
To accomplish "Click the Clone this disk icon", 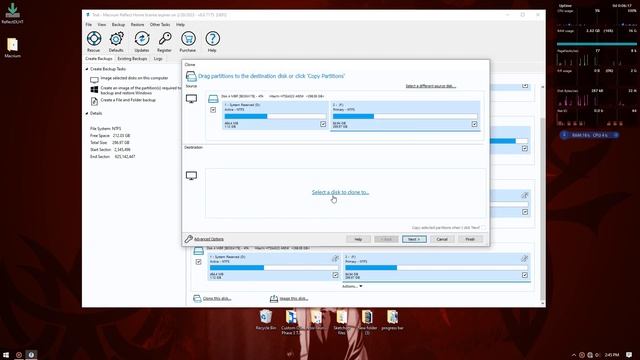I will point(197,299).
